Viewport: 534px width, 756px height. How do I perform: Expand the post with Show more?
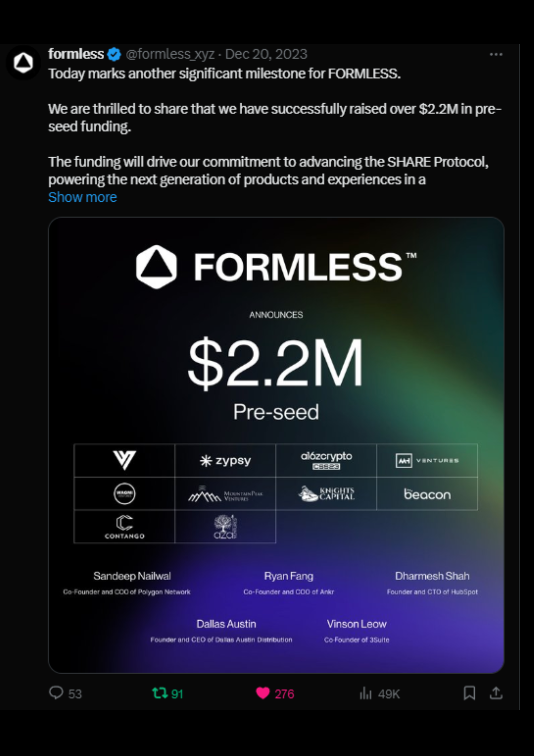pyautogui.click(x=82, y=197)
